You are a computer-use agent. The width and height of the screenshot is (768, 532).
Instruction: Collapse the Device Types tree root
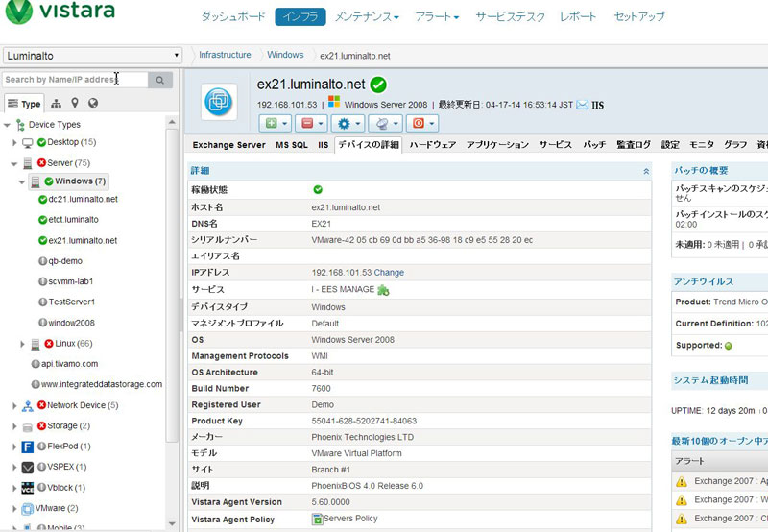[7, 125]
